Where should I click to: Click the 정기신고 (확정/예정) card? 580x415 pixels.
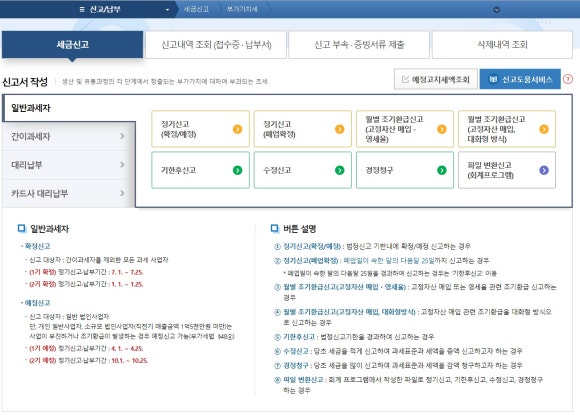200,129
